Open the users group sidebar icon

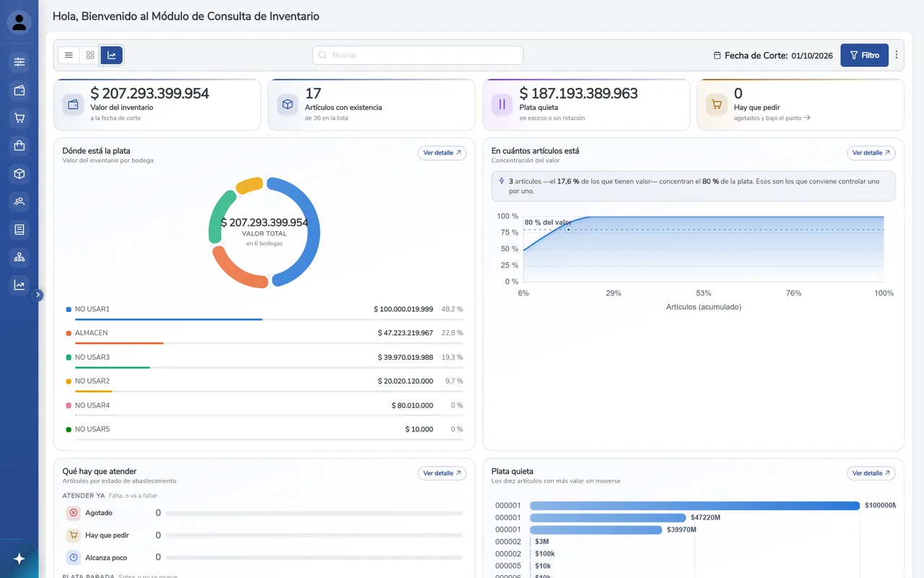tap(19, 202)
